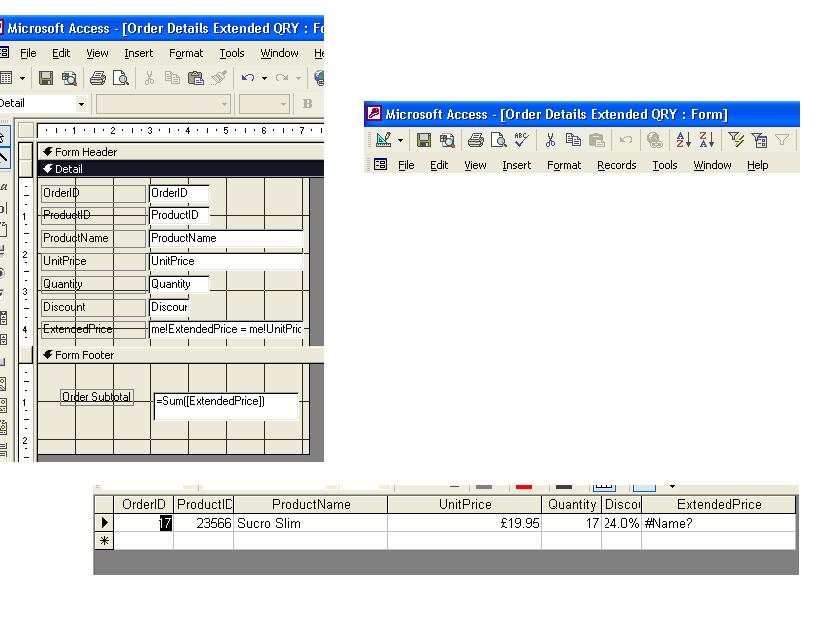Click the Undo arrow in the Form window toolbar

pyautogui.click(x=626, y=140)
